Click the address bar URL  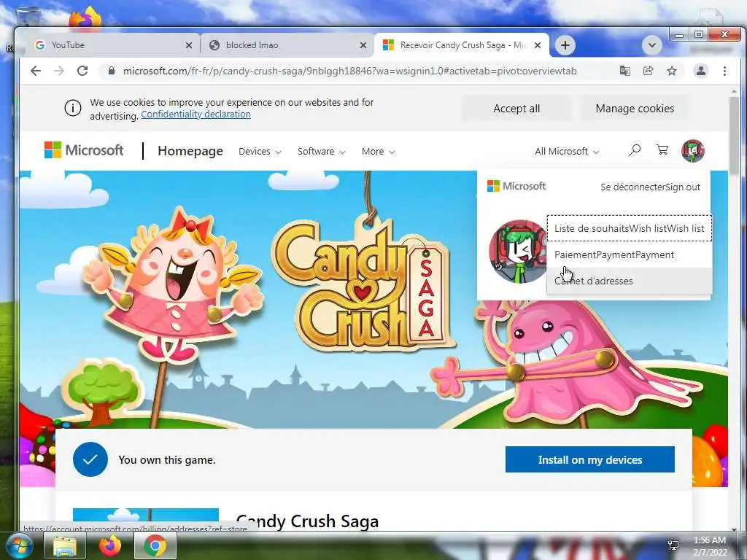pos(349,71)
